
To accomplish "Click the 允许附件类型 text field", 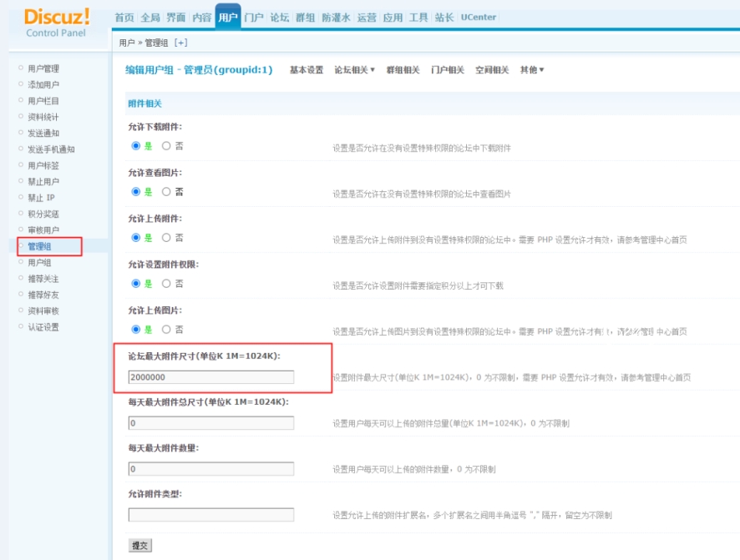I will coord(210,515).
